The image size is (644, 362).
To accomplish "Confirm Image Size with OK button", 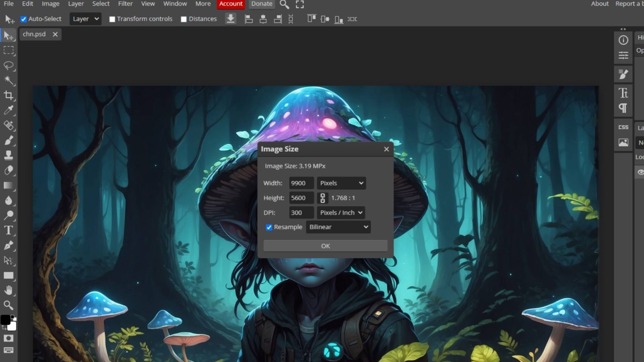I will (325, 246).
